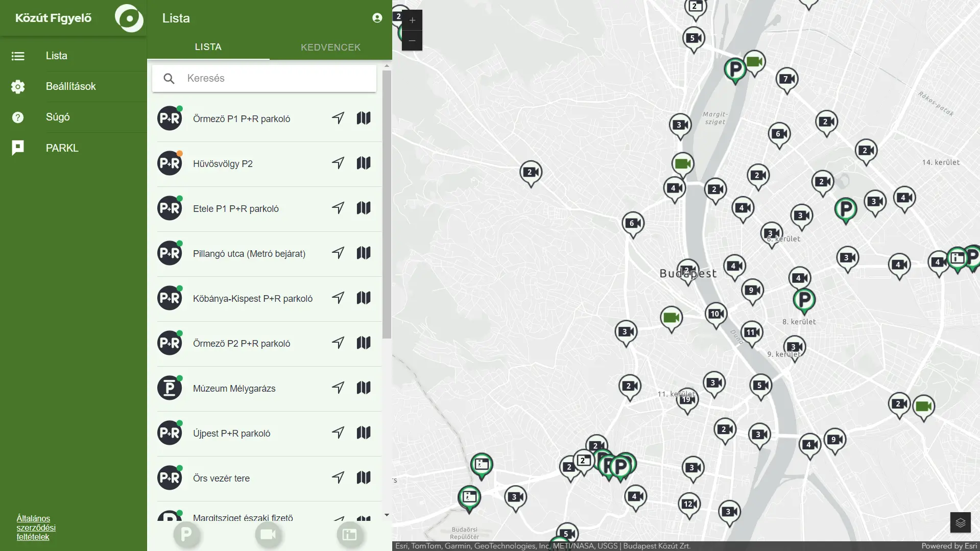Screen dimensions: 980x551
Task: Open Beállítások from the sidebar
Action: (71, 86)
